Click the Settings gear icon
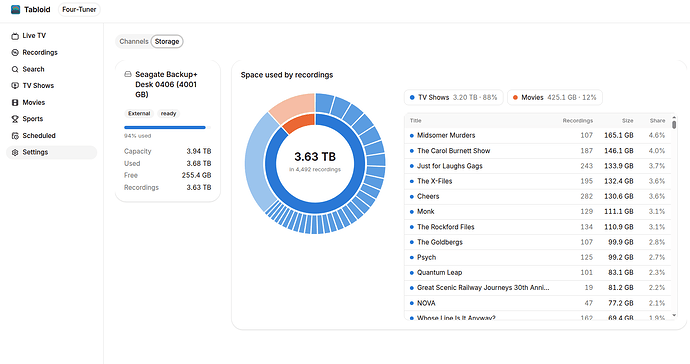Image resolution: width=690 pixels, height=364 pixels. pos(15,152)
